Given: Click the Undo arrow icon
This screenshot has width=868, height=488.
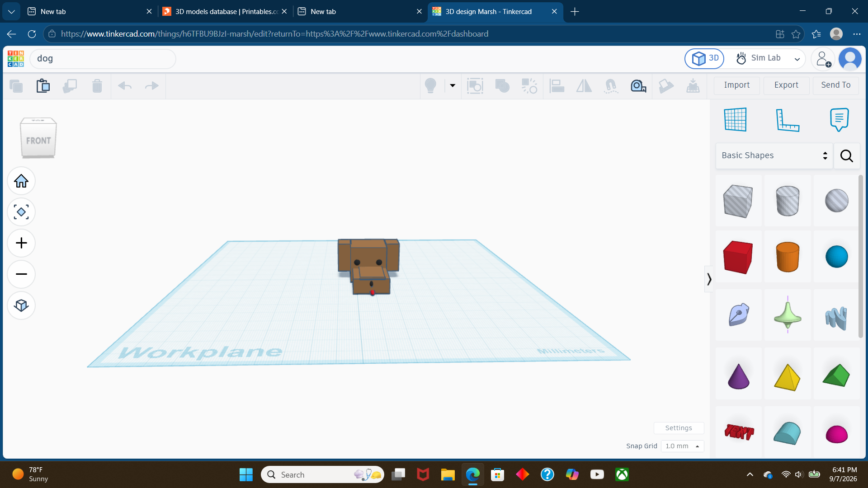Looking at the screenshot, I should click(125, 85).
